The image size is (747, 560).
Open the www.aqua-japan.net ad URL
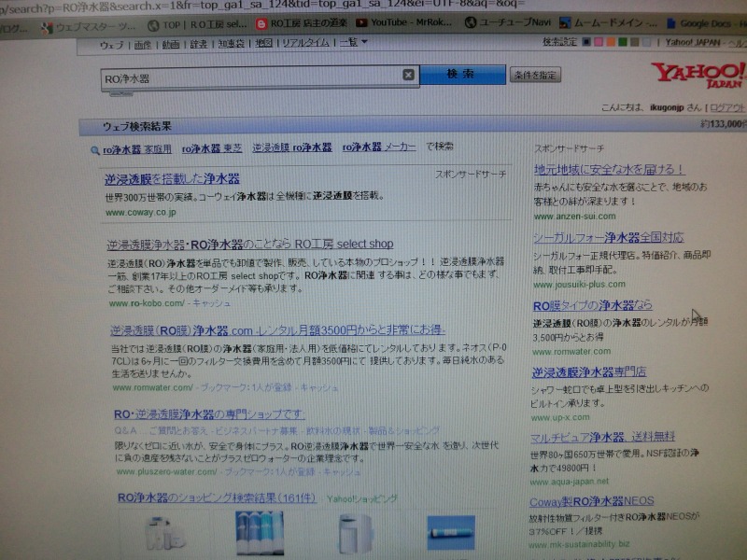[x=570, y=482]
